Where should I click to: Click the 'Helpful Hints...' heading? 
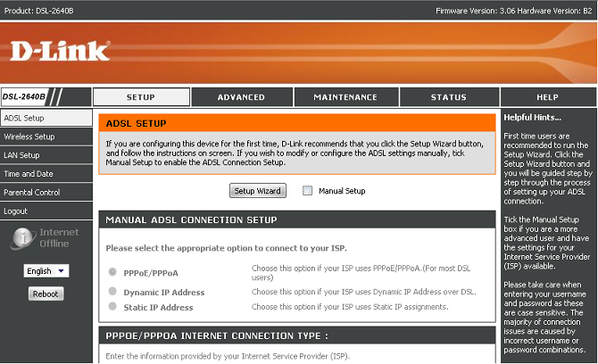[533, 118]
